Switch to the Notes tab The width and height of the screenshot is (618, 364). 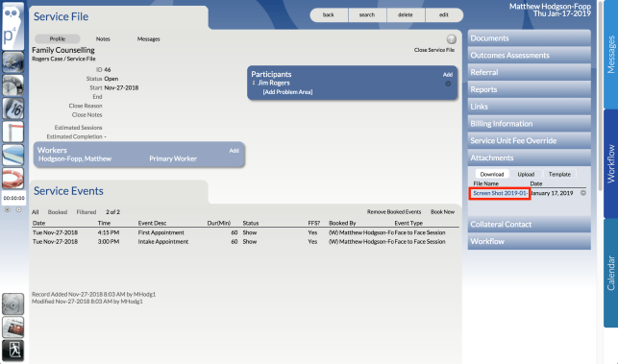[103, 39]
